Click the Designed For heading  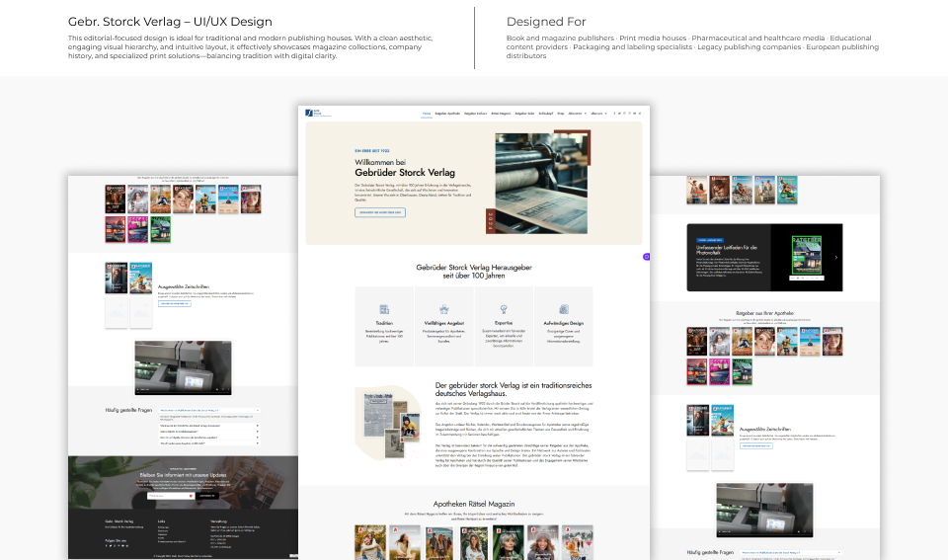pos(546,21)
